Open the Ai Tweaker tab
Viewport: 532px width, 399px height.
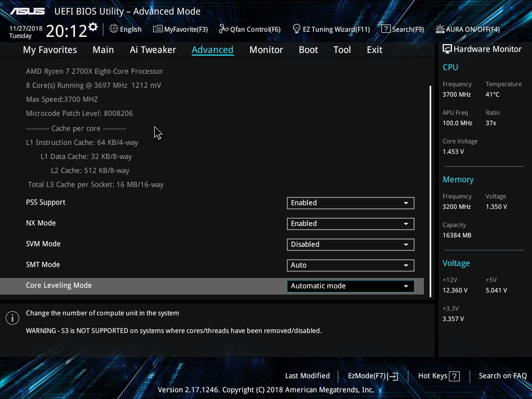[x=153, y=50]
